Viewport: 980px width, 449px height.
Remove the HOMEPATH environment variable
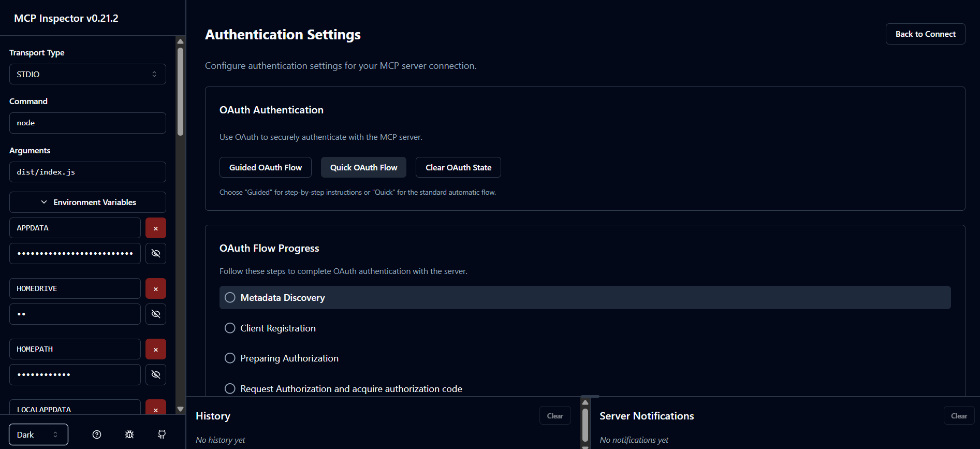tap(156, 349)
